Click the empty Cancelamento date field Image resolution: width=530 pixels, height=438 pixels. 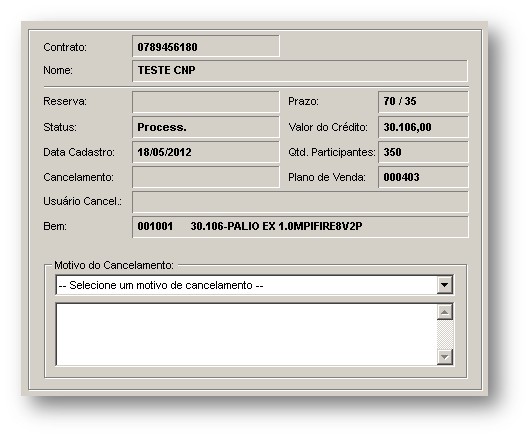(206, 177)
